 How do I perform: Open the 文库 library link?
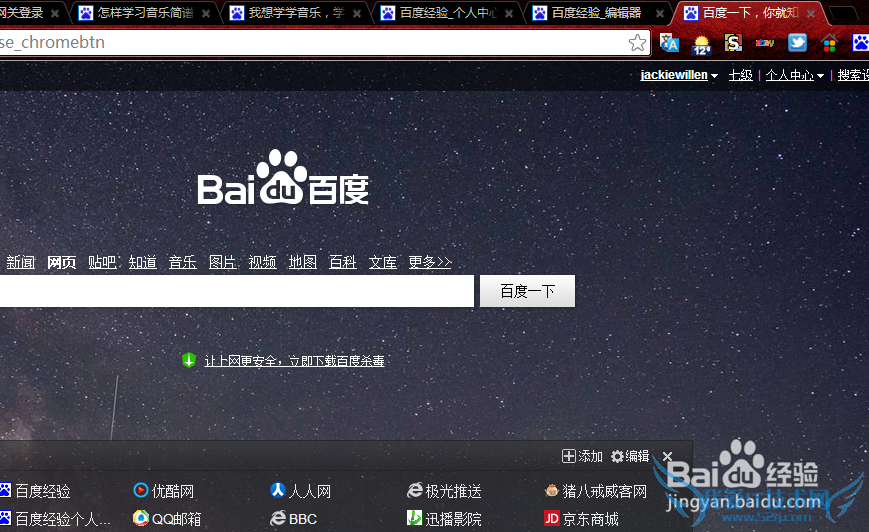coord(383,262)
